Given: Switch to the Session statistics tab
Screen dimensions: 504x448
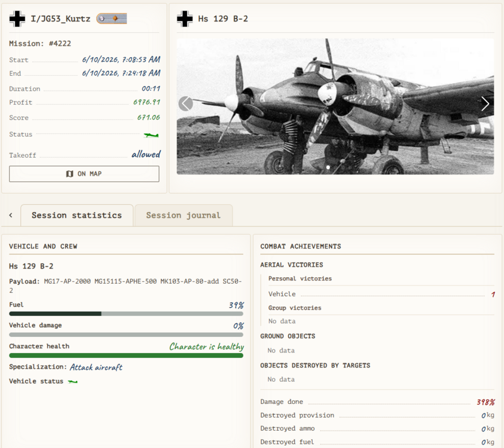Looking at the screenshot, I should tap(77, 215).
